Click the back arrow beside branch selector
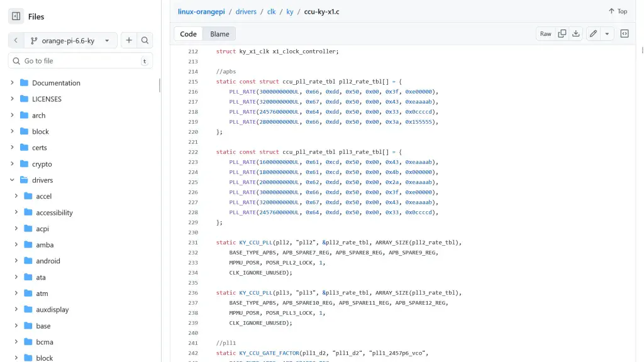The height and width of the screenshot is (362, 644). (16, 40)
